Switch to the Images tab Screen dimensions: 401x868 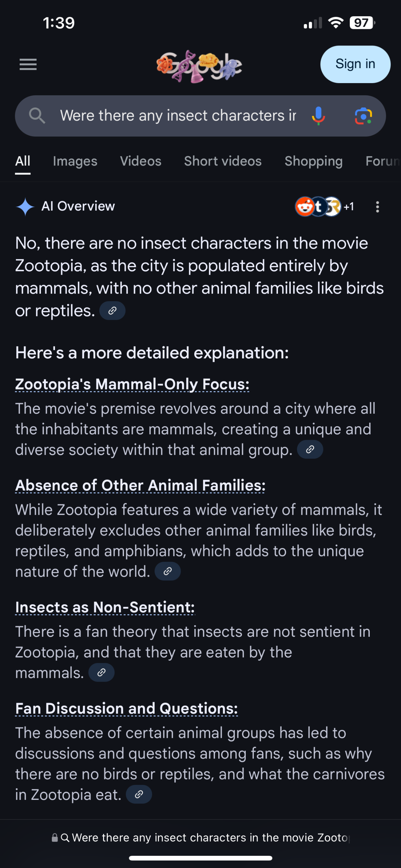pyautogui.click(x=75, y=161)
